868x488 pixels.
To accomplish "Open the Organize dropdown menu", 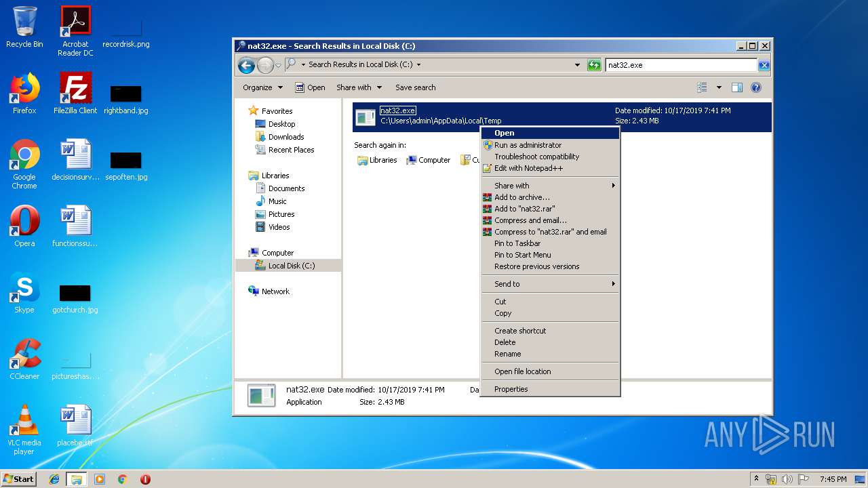I will [262, 87].
